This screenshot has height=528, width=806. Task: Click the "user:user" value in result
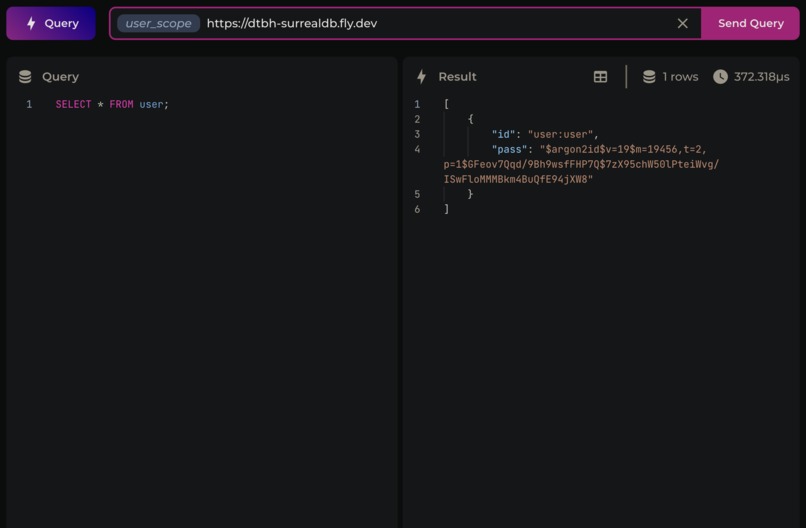point(560,134)
